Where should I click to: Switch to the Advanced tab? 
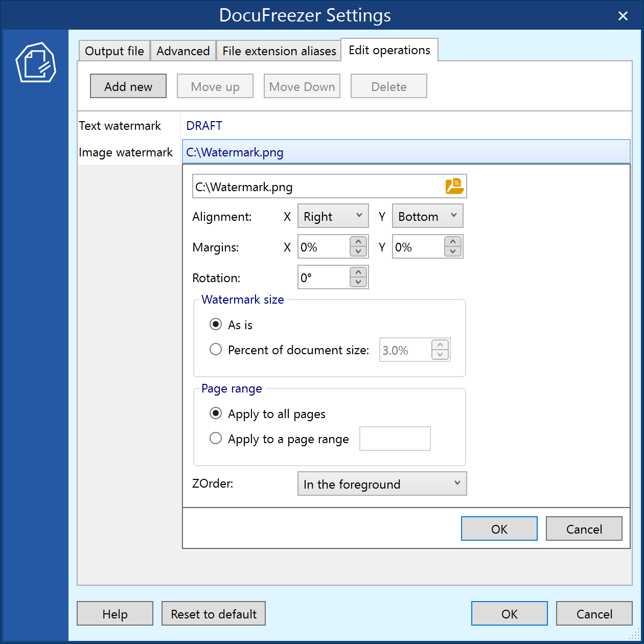pyautogui.click(x=183, y=51)
